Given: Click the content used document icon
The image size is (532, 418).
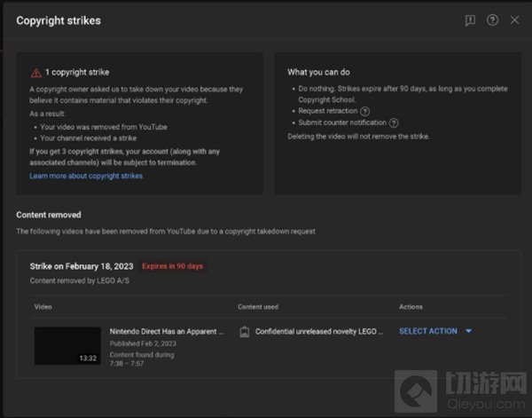Looking at the screenshot, I should [244, 332].
